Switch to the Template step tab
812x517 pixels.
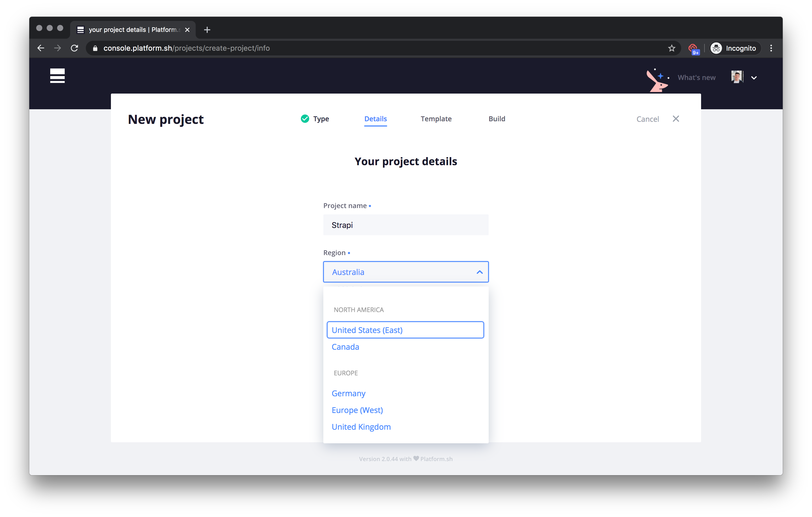(x=436, y=119)
